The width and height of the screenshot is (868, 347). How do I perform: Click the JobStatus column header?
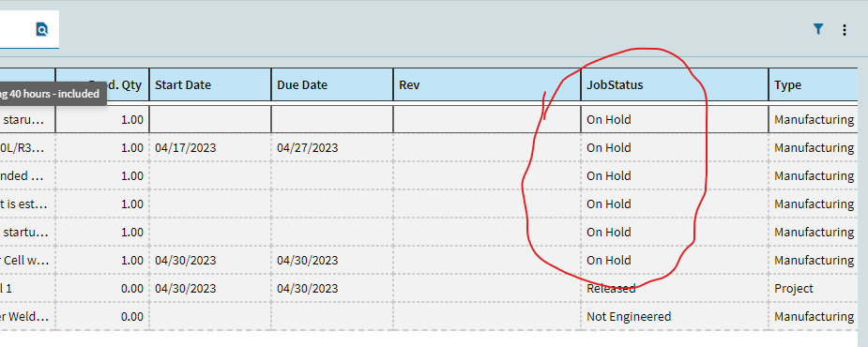(x=675, y=84)
